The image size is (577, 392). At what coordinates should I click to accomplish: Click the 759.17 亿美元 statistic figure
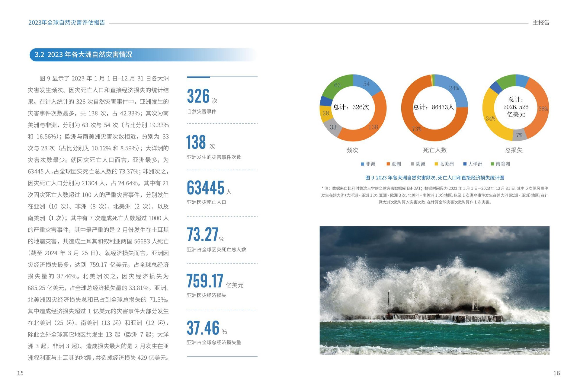(x=215, y=281)
